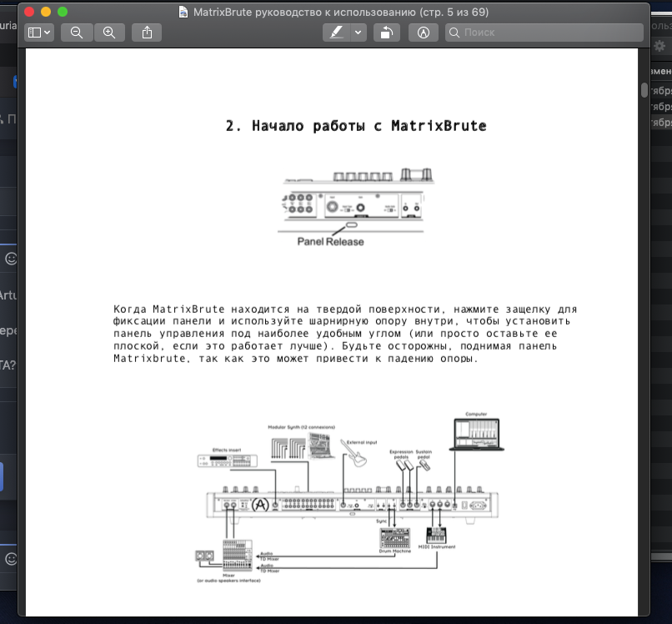Open the Share menu button
The height and width of the screenshot is (624, 672).
147,33
